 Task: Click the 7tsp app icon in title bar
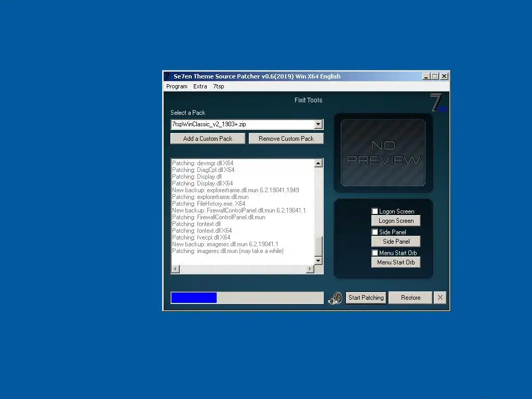[168, 76]
